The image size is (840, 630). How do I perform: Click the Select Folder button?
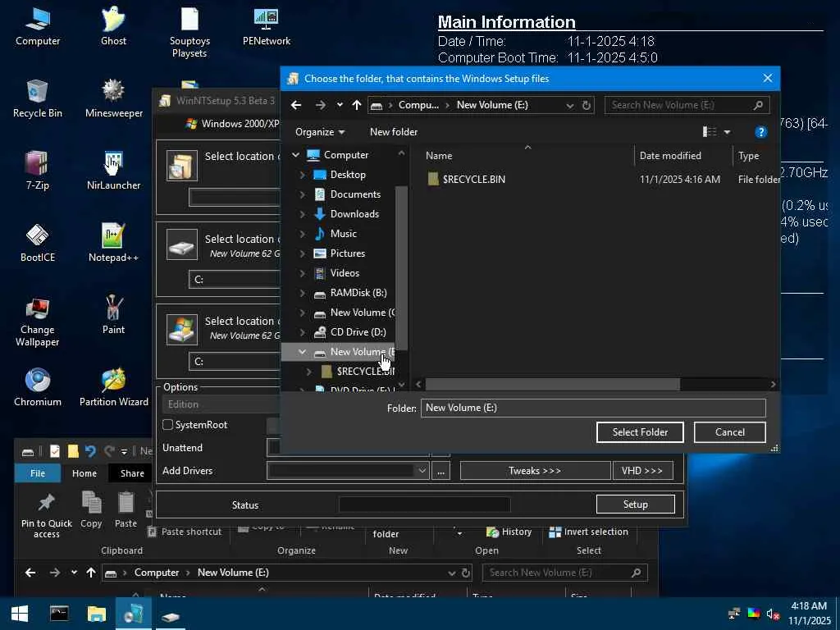640,432
